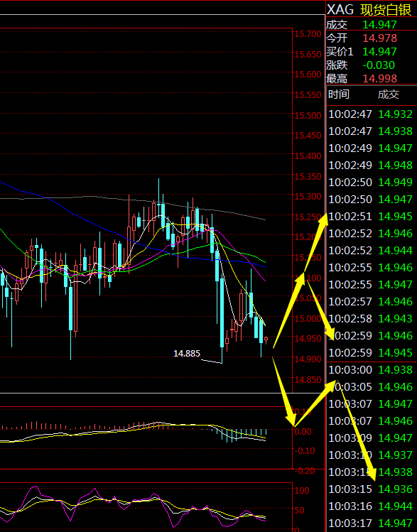Click the 14.900 price axis label
417x532 pixels.
pos(308,359)
